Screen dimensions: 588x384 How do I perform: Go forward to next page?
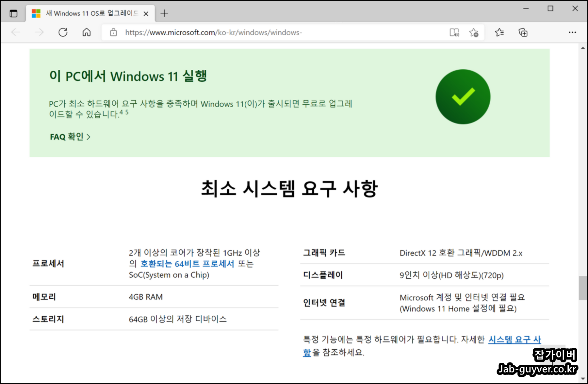pyautogui.click(x=39, y=32)
